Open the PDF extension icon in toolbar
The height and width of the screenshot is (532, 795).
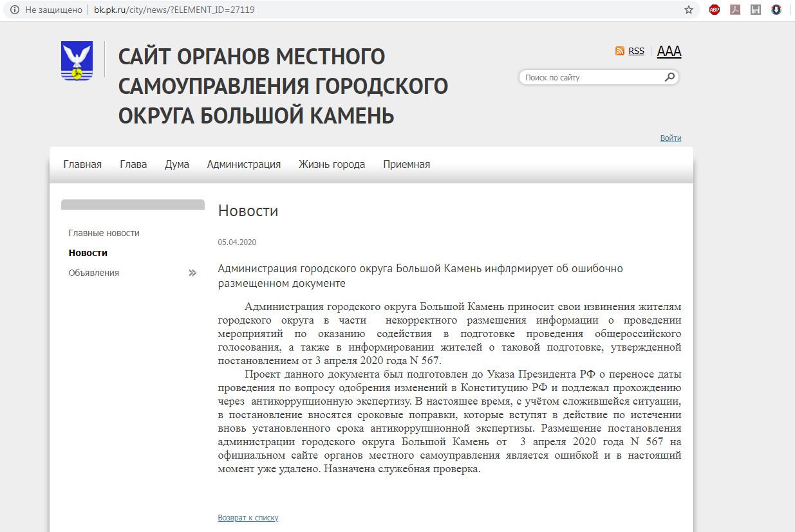[x=735, y=10]
